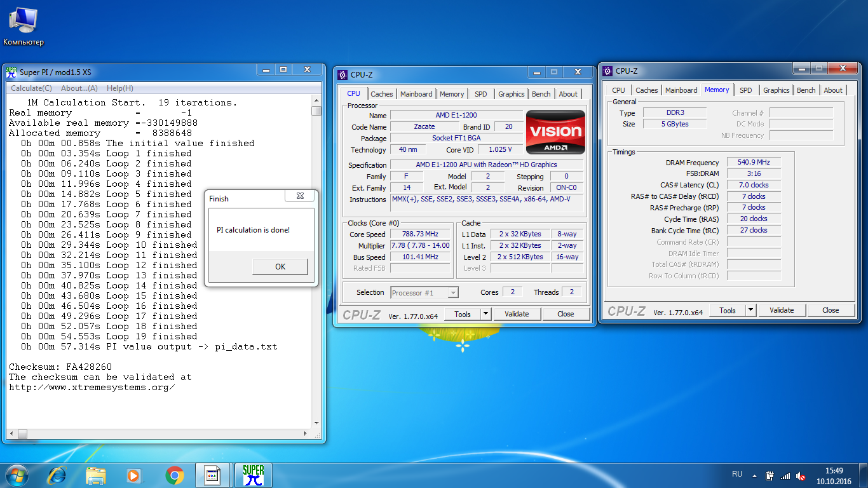The image size is (868, 488).
Task: Open the Calculate(C) menu in Super PI
Action: click(x=32, y=88)
